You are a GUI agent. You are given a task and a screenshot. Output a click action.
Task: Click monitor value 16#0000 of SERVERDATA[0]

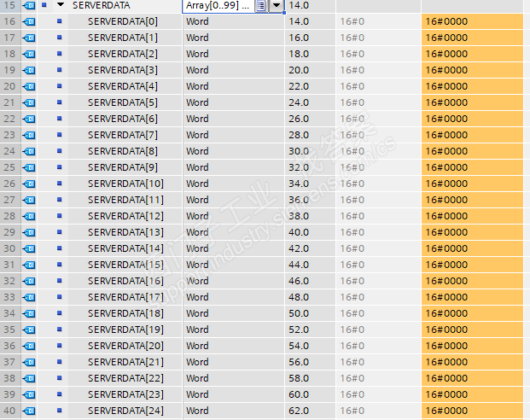click(446, 21)
